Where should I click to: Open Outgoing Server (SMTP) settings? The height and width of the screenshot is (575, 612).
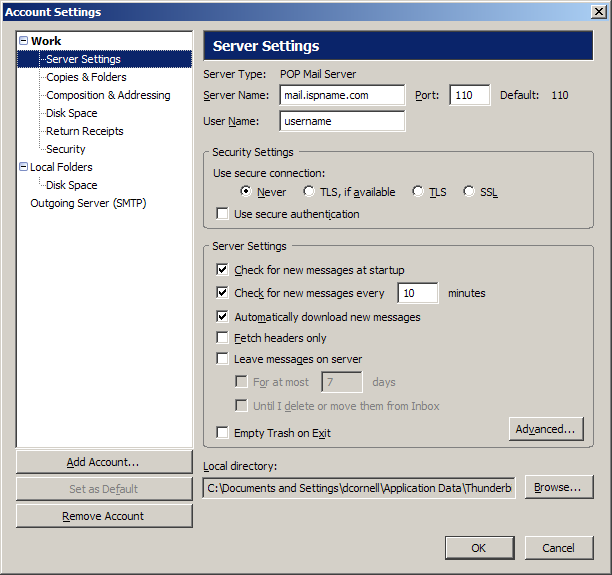tap(89, 203)
